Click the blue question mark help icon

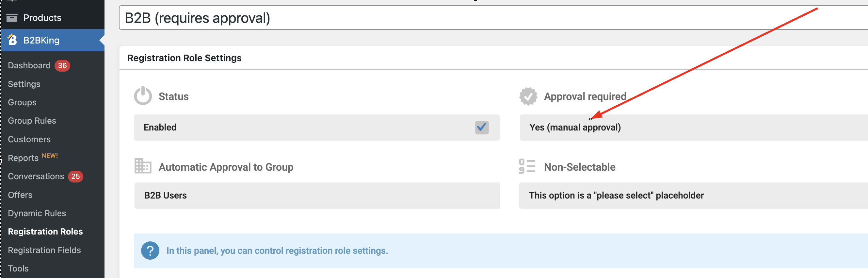pos(150,250)
